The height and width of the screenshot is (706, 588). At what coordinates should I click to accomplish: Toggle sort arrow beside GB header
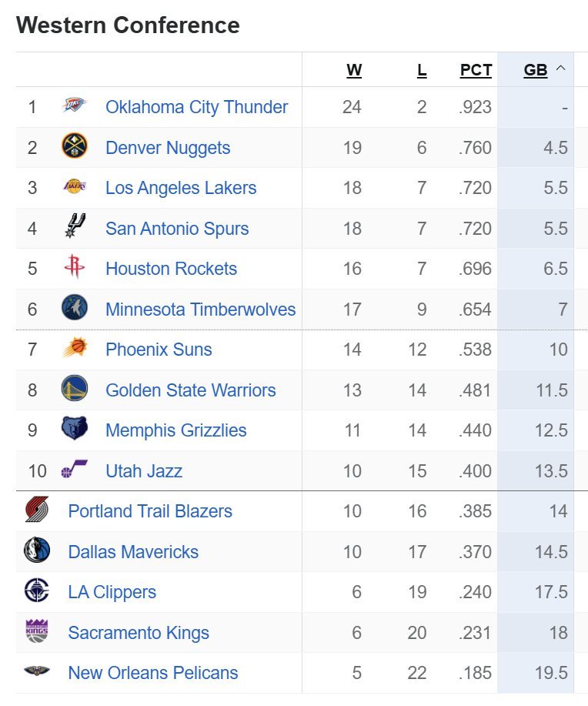tap(560, 69)
